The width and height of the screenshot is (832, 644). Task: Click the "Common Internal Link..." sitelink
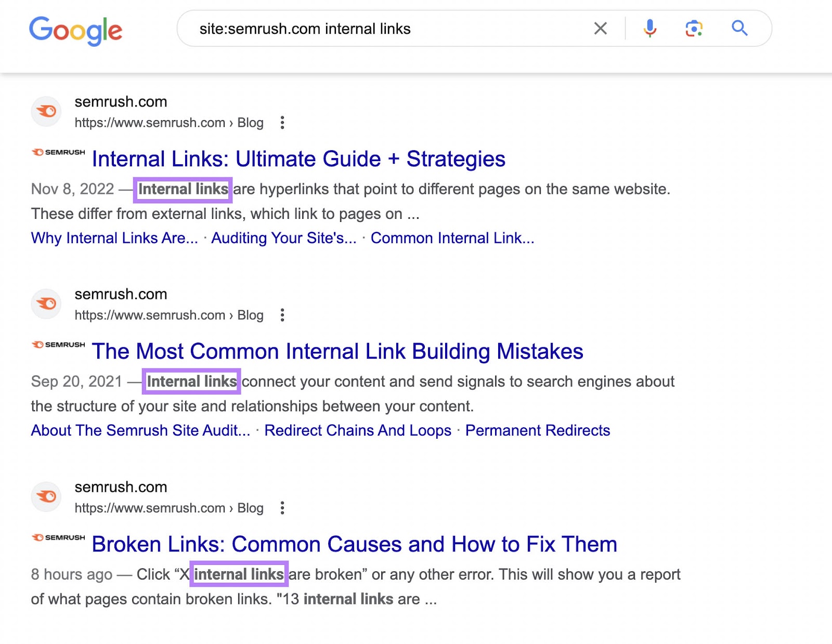click(x=452, y=238)
